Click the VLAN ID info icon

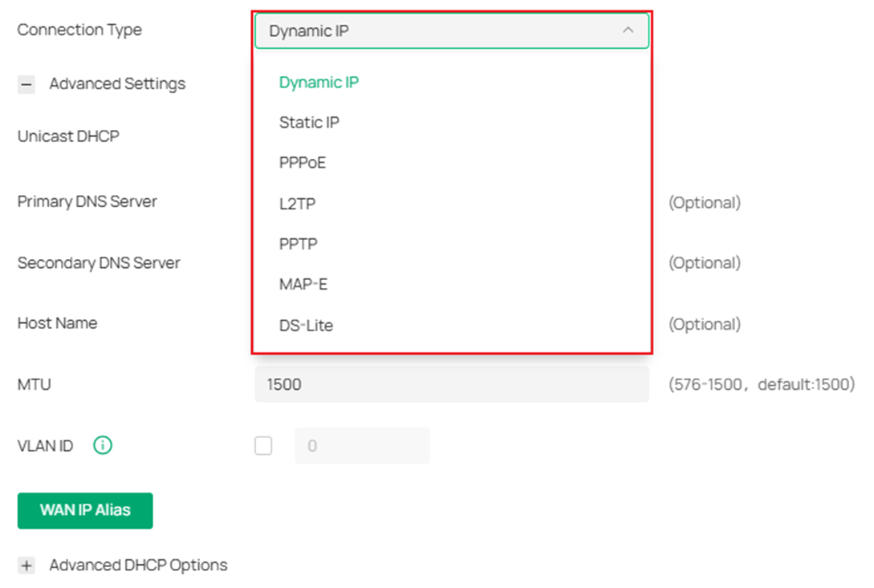tap(102, 445)
